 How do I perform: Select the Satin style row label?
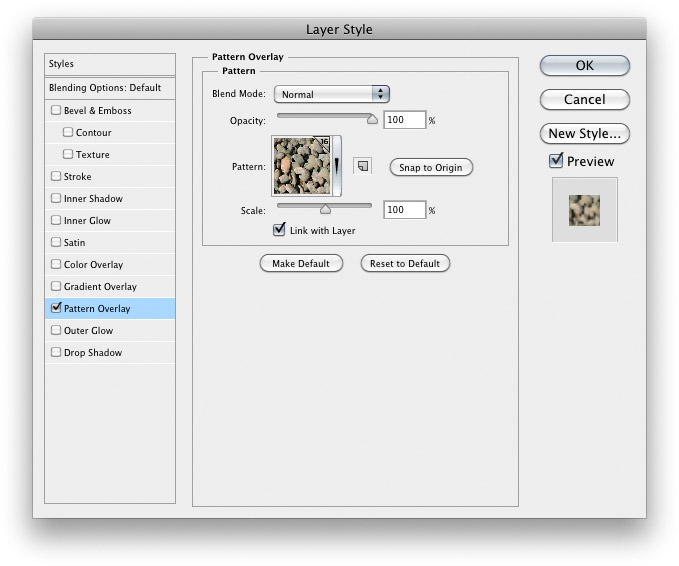[74, 243]
